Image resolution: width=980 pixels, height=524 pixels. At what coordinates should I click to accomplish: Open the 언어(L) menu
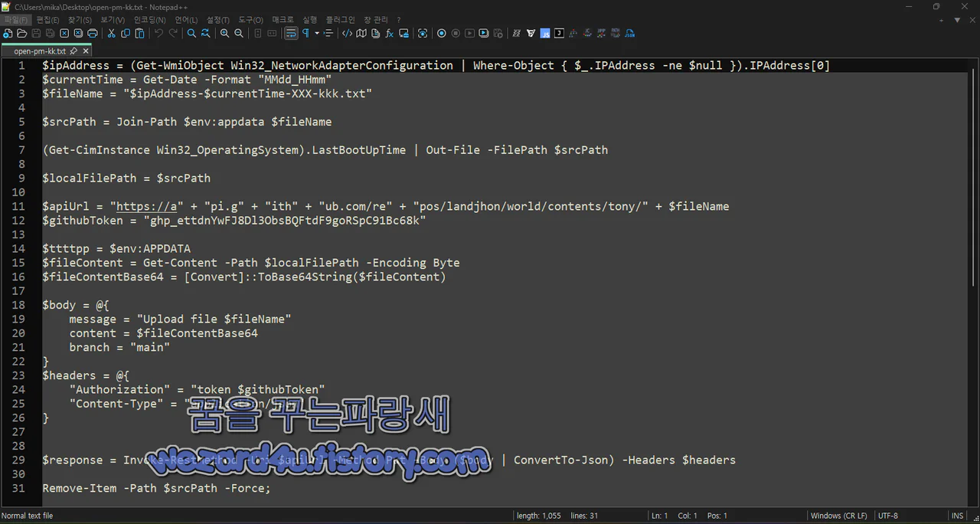coord(186,20)
